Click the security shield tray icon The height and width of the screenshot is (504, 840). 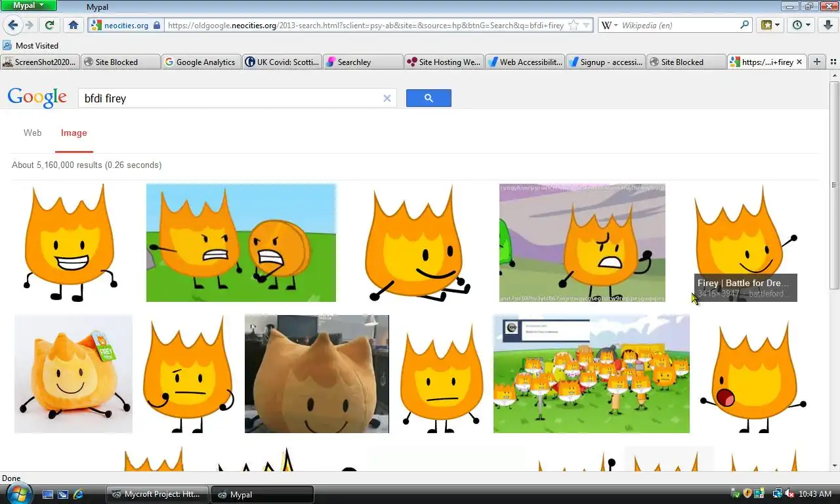coord(747,494)
